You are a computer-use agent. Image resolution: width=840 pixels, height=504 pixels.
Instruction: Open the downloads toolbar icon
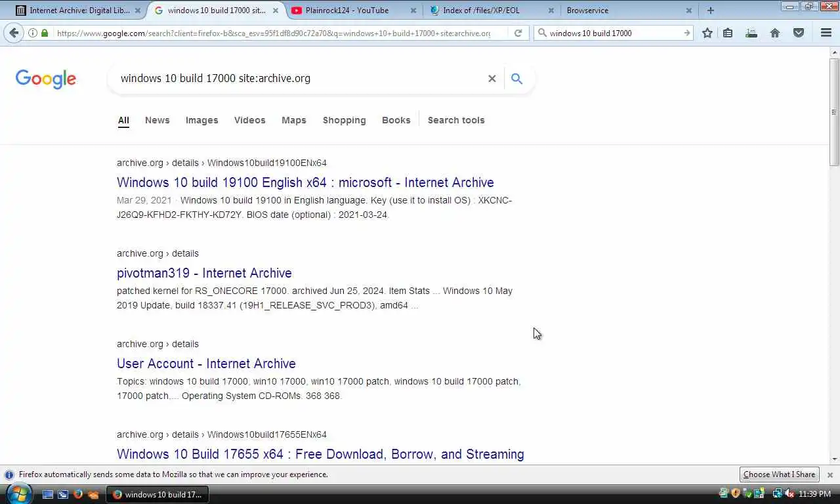click(751, 33)
